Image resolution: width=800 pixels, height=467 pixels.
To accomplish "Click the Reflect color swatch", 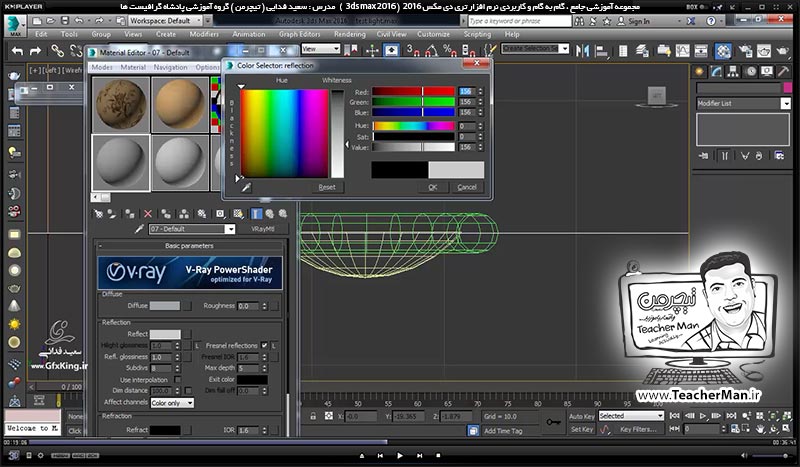I will tap(165, 334).
